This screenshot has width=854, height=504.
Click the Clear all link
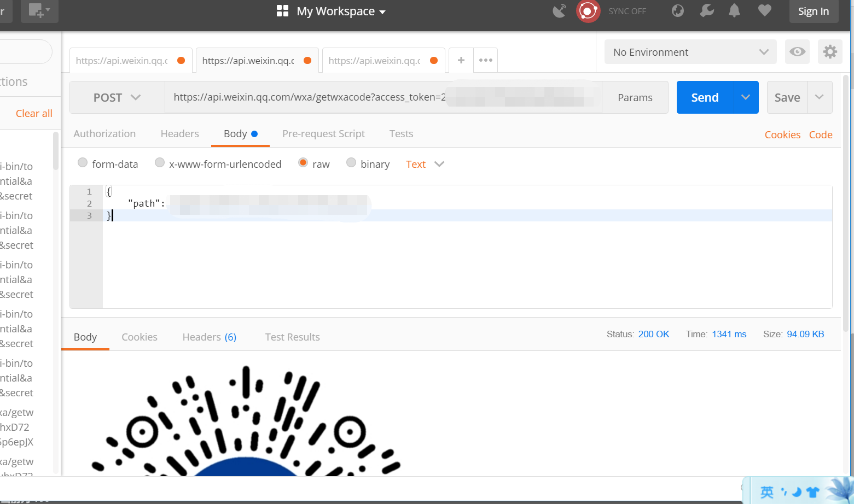click(34, 113)
